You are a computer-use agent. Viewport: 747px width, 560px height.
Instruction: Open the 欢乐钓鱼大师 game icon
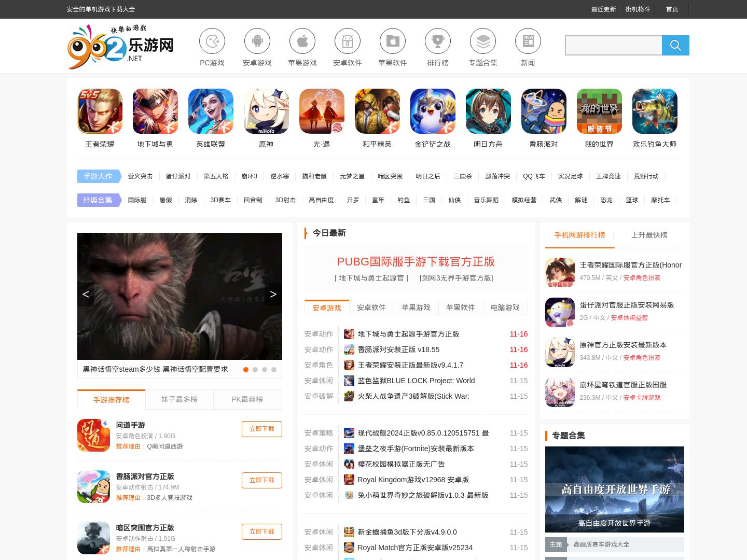[x=655, y=111]
